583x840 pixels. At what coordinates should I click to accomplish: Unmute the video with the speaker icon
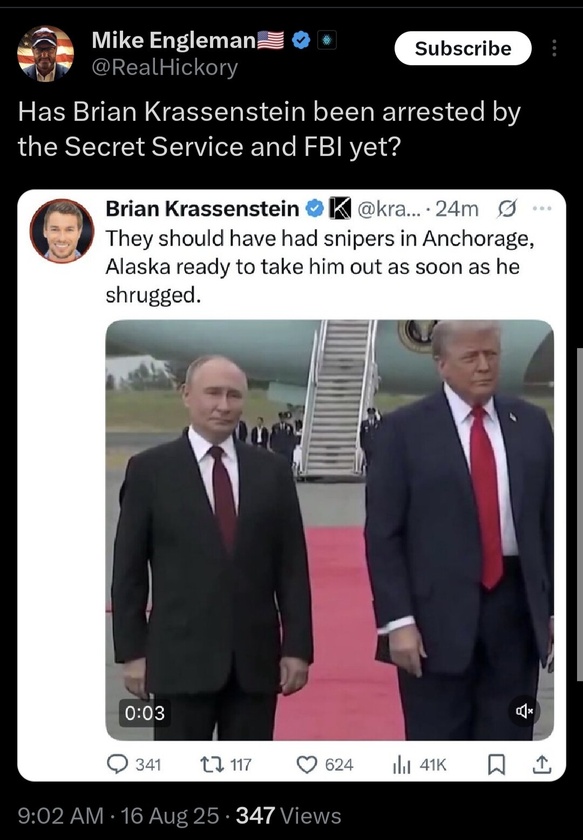524,711
